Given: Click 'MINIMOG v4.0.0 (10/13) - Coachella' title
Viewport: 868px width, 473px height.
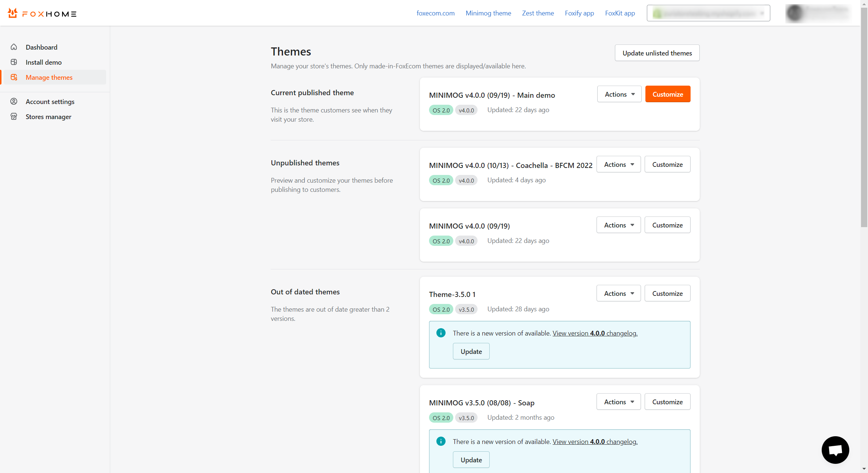Looking at the screenshot, I should 511,165.
